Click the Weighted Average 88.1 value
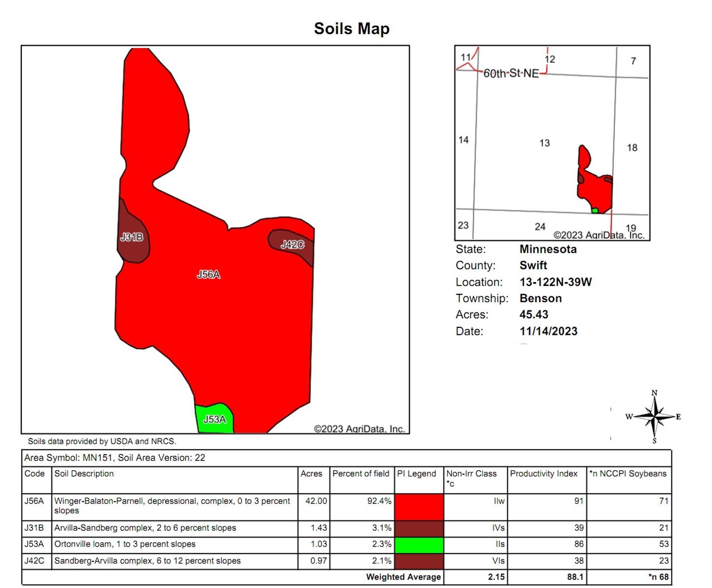Image resolution: width=712 pixels, height=588 pixels. coord(575,577)
